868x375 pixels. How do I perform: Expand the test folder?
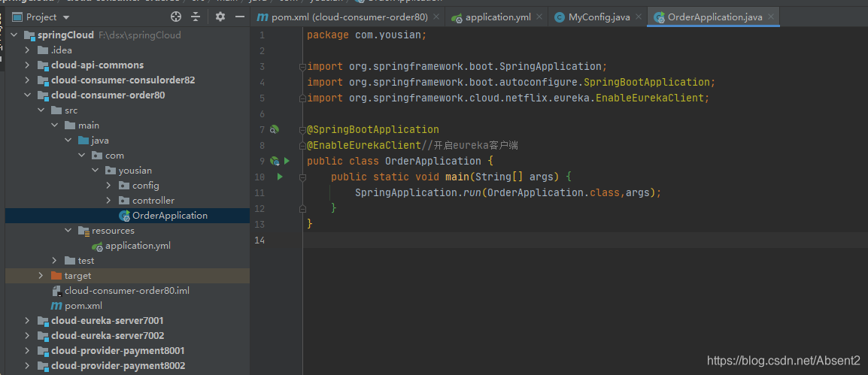pos(54,261)
